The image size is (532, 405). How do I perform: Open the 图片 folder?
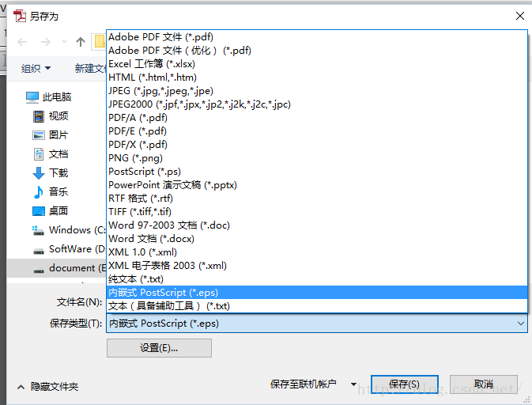[x=58, y=135]
